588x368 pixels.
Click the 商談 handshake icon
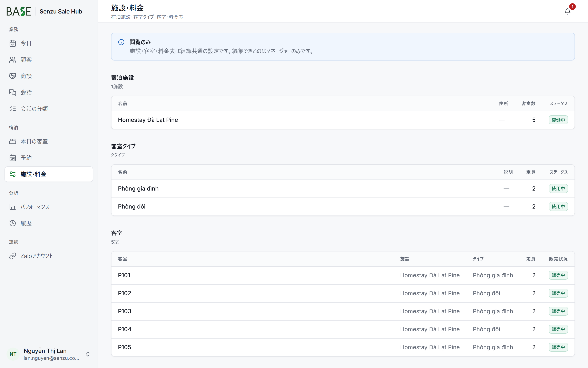[x=13, y=76]
